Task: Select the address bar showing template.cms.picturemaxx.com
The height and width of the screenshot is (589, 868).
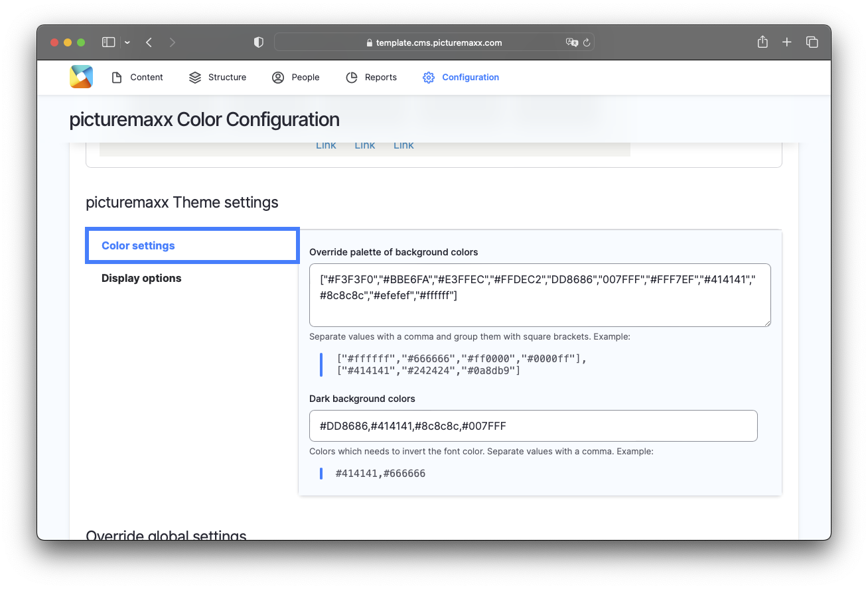Action: (x=434, y=42)
